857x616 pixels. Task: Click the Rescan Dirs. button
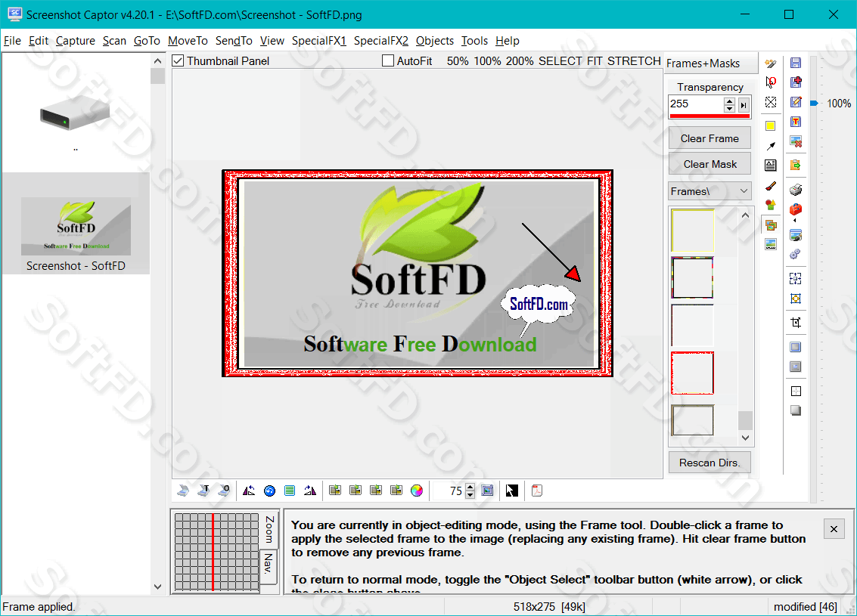pyautogui.click(x=710, y=463)
